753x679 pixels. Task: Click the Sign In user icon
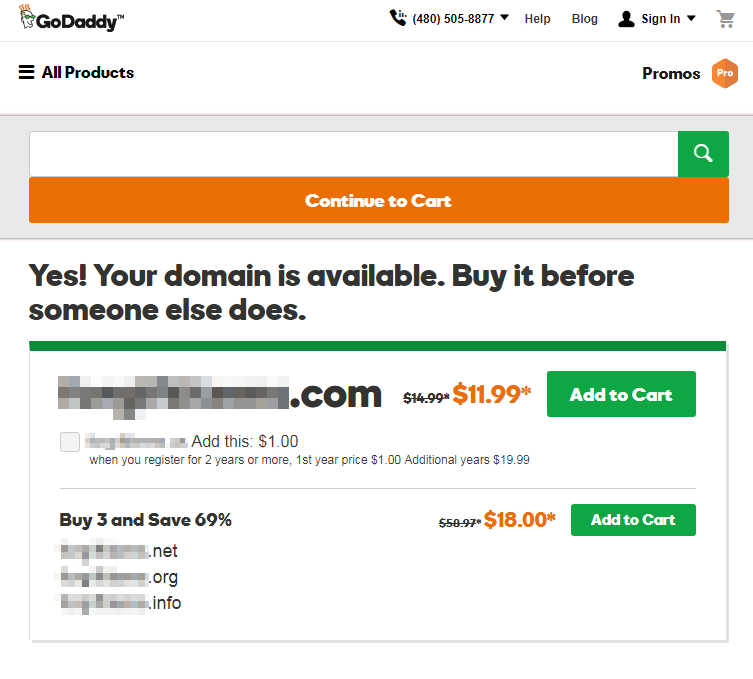tap(627, 19)
